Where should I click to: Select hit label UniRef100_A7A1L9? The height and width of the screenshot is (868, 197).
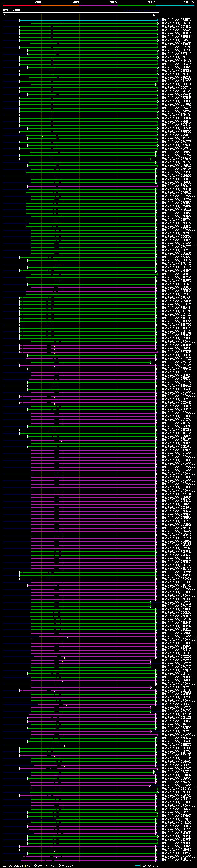click(177, 209)
